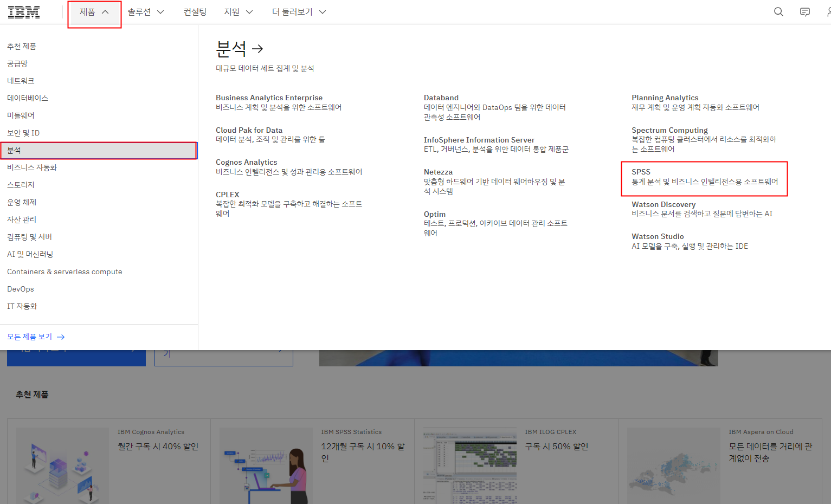This screenshot has height=504, width=831.
Task: Click the arrow next to 분석 heading
Action: click(258, 49)
